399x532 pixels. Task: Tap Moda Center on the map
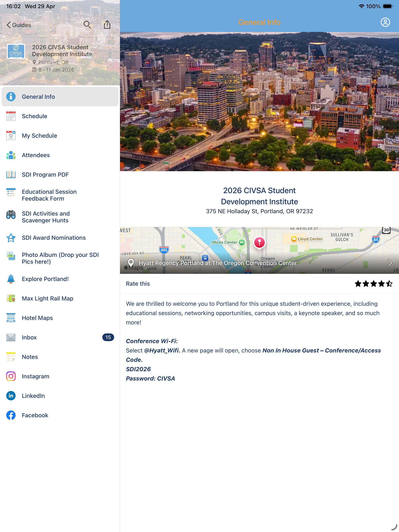point(228,242)
